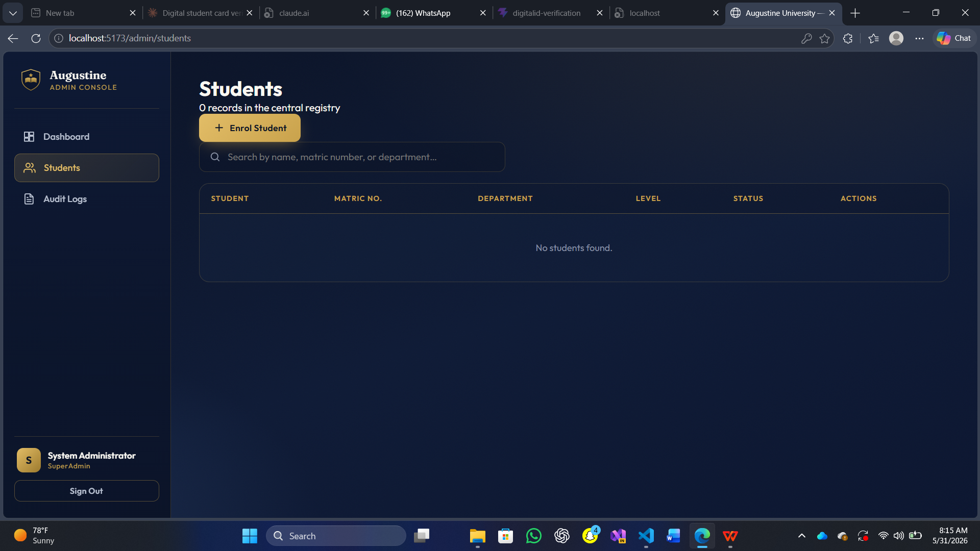Screen dimensions: 980x551
Task: Show hidden system tray icons
Action: (x=801, y=536)
